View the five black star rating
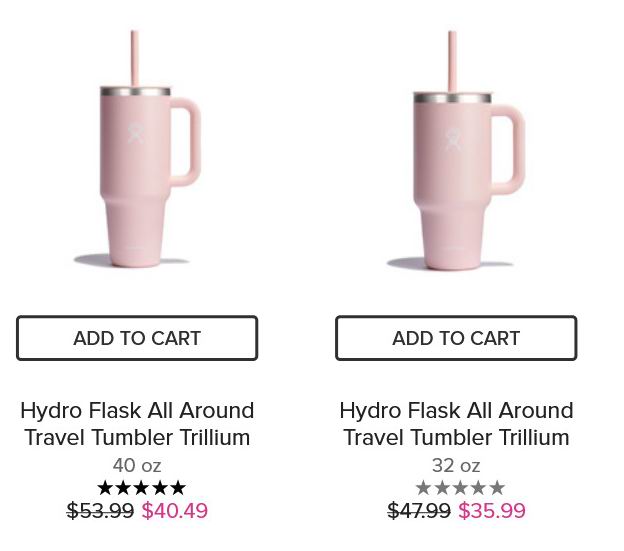624x551 pixels. tap(142, 488)
